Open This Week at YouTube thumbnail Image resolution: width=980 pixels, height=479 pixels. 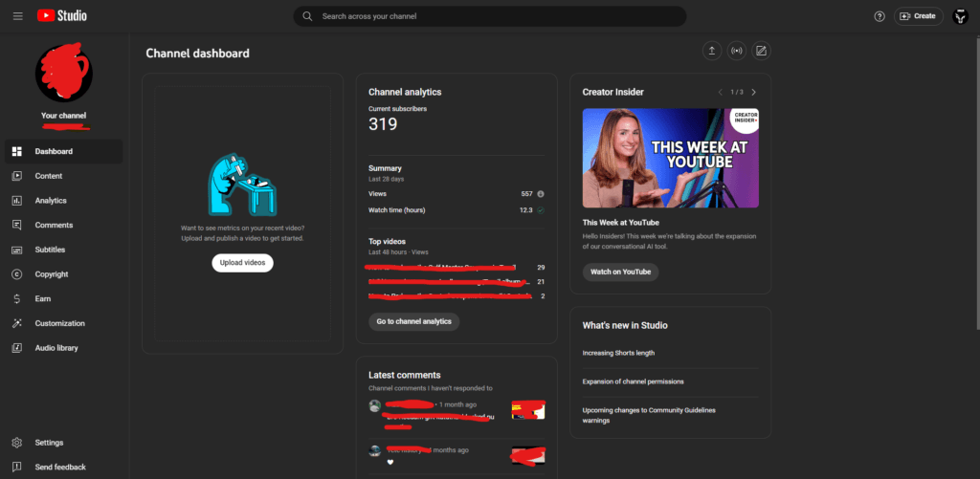[x=671, y=158]
